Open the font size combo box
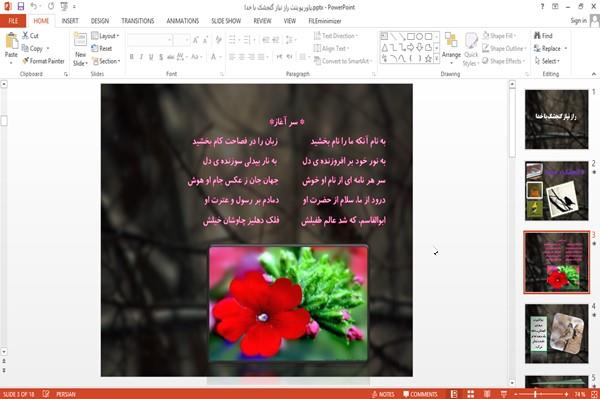600x399 pixels. tap(181, 39)
